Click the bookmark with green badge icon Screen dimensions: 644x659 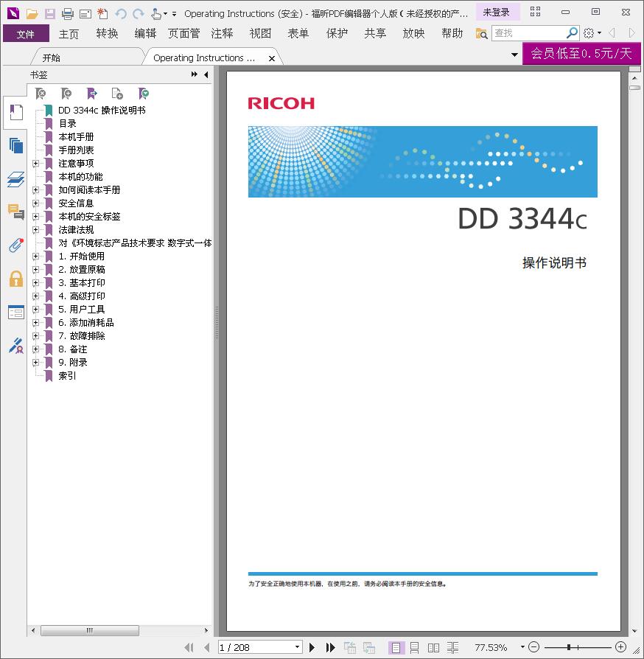click(143, 94)
